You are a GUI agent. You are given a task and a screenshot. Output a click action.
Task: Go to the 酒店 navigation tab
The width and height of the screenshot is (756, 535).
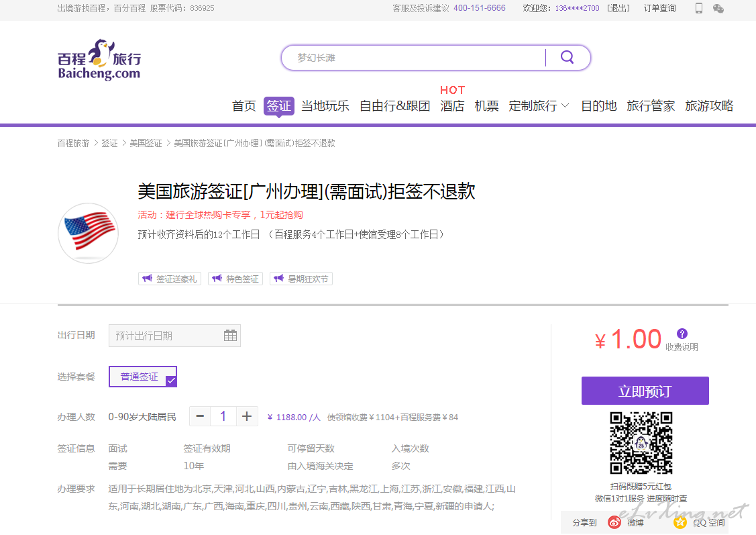pos(452,106)
